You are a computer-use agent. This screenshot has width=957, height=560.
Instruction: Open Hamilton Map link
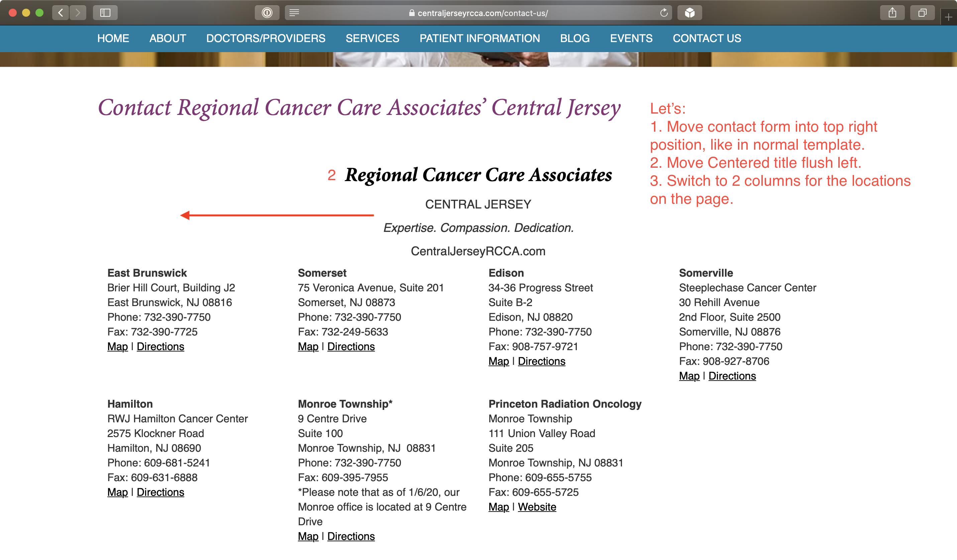(117, 492)
